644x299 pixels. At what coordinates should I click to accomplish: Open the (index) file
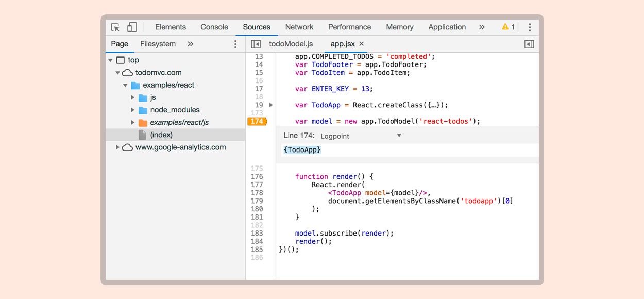(175, 135)
